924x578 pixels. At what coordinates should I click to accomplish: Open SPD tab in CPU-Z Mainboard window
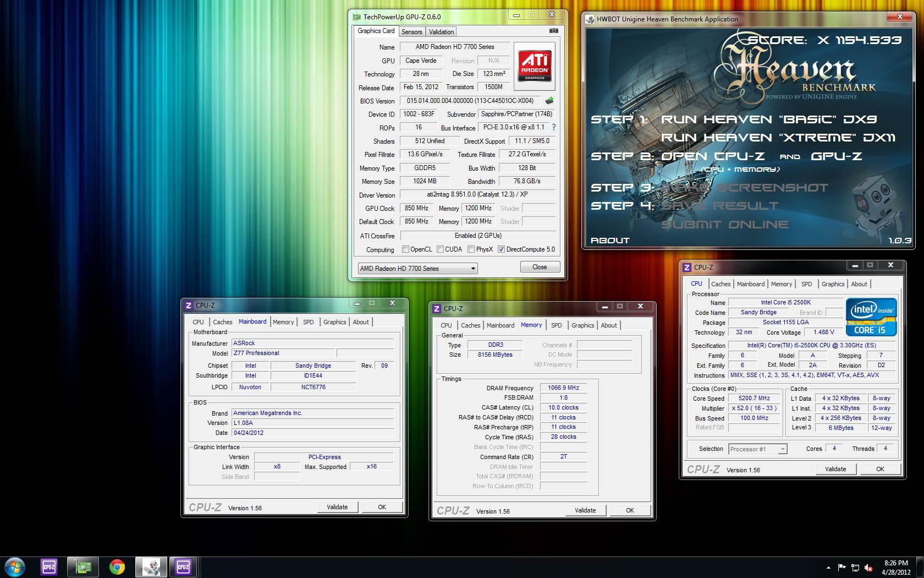click(309, 322)
